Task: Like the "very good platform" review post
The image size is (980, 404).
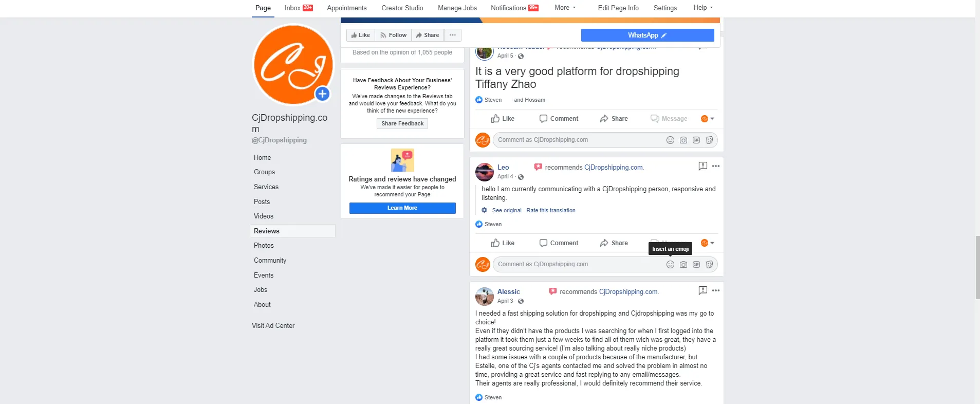Action: point(503,119)
